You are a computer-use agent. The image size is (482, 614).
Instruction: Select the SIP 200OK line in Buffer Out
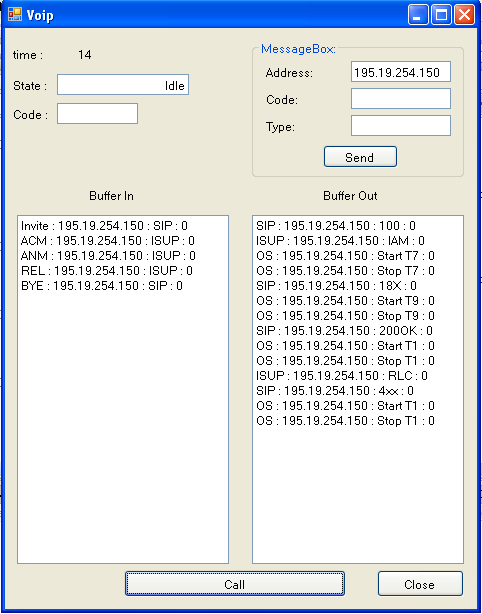[x=345, y=331]
